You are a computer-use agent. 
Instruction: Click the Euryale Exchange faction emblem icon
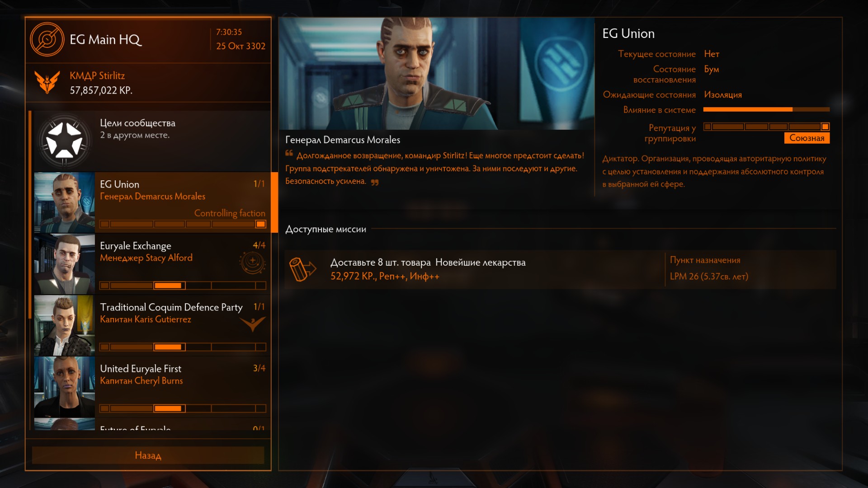click(x=252, y=262)
